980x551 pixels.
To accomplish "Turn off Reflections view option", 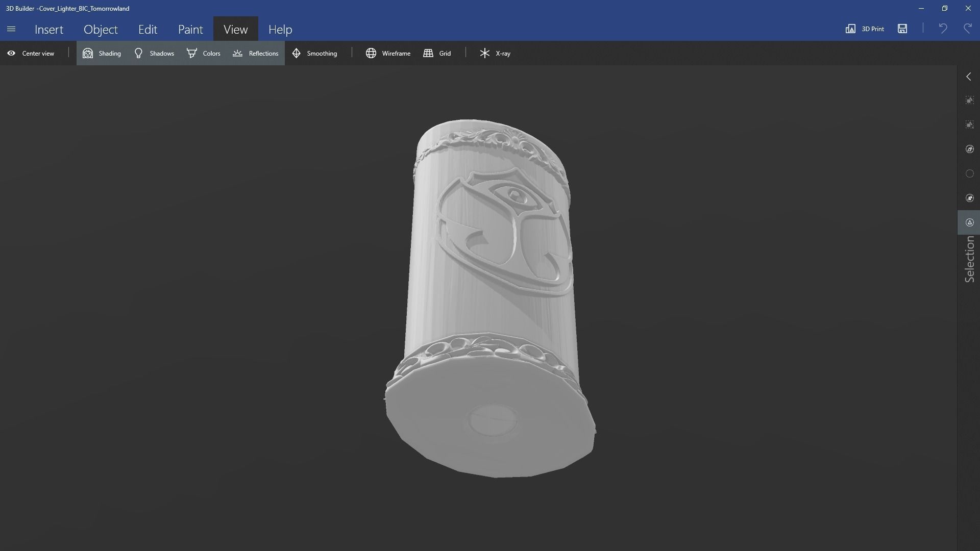I will [x=256, y=53].
